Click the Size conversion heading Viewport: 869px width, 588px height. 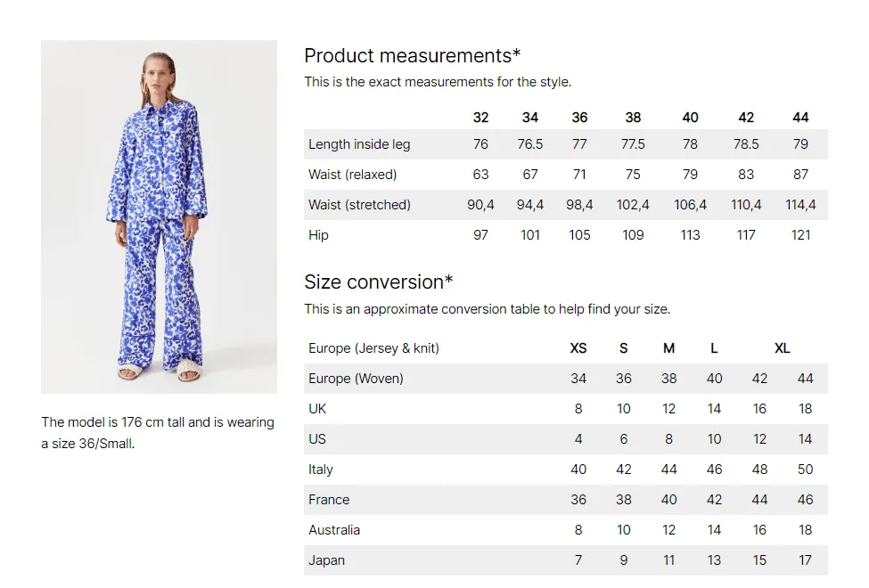379,282
